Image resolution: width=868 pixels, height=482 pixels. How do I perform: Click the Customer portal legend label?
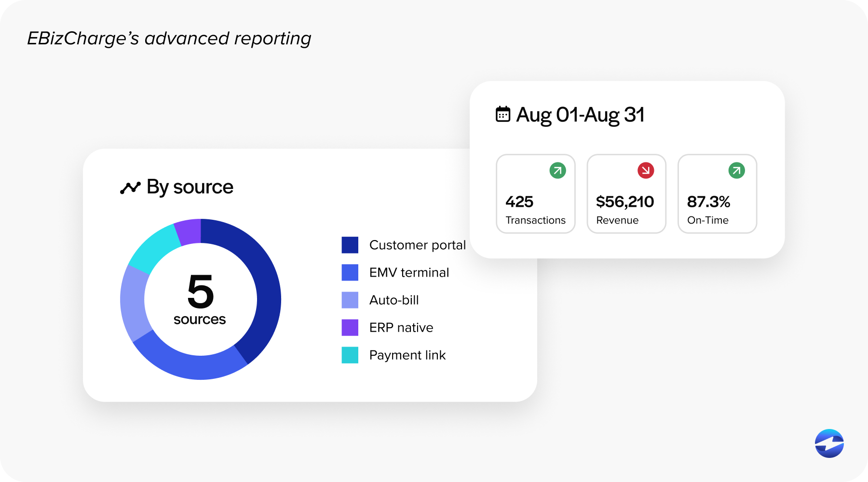(418, 245)
